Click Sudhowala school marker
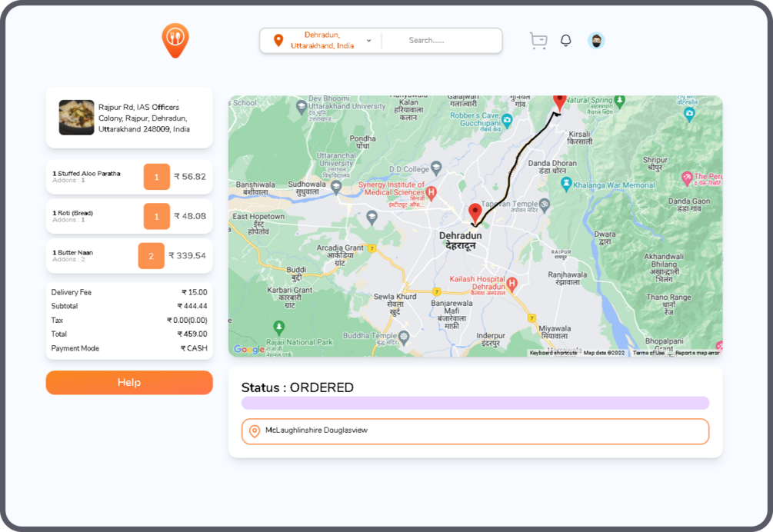Image resolution: width=773 pixels, height=532 pixels. 336,187
